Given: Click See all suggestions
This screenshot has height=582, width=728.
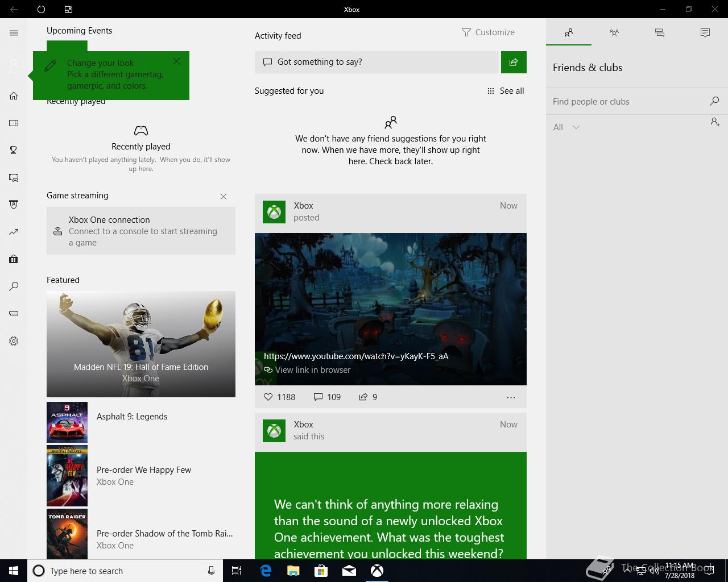Looking at the screenshot, I should 506,91.
